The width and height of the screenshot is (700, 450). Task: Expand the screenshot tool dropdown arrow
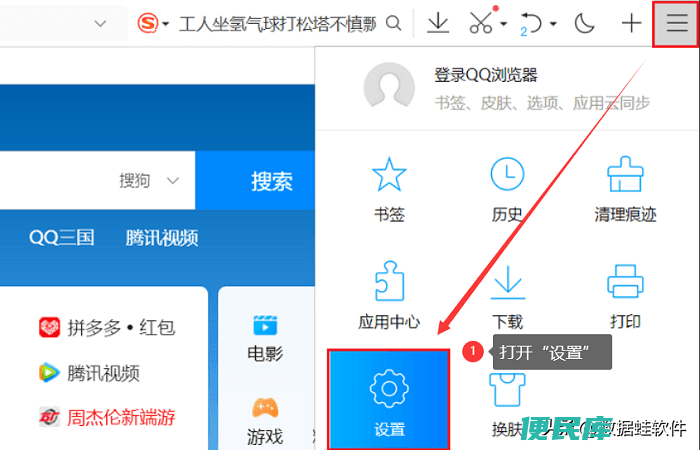tap(504, 24)
